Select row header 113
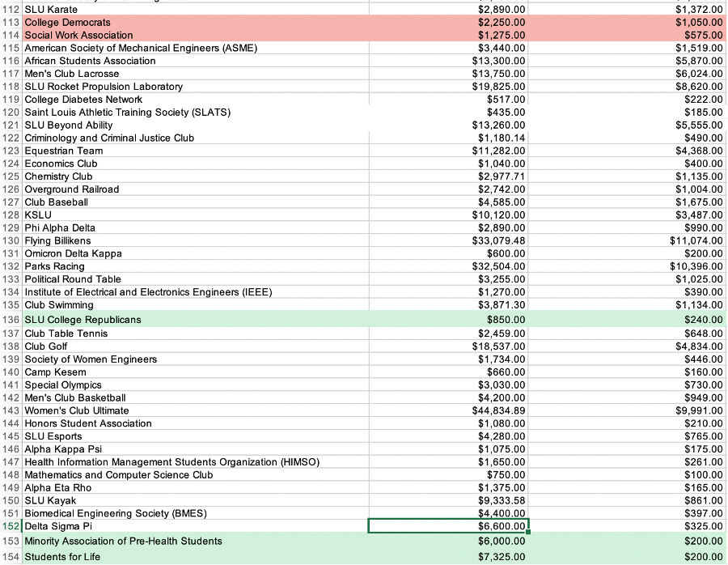 coord(11,22)
